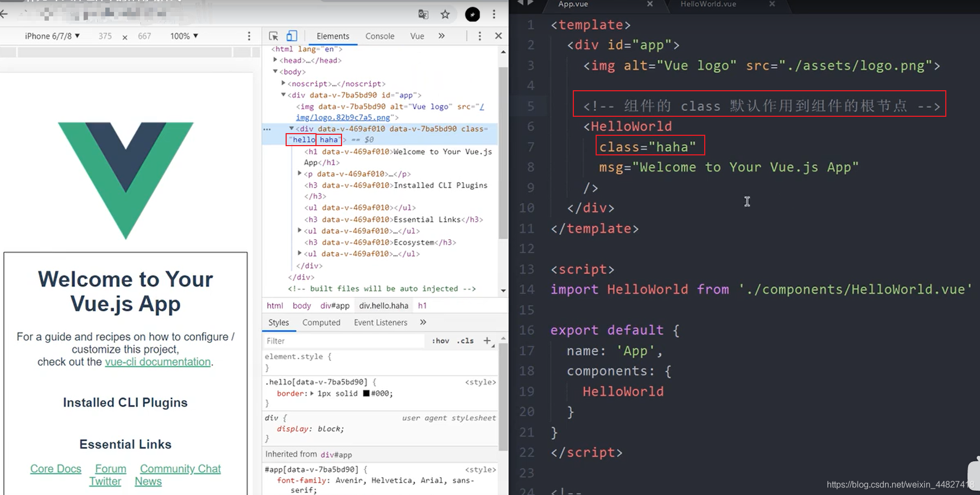Show more Styles pane tabs chevron
The width and height of the screenshot is (980, 495).
423,322
